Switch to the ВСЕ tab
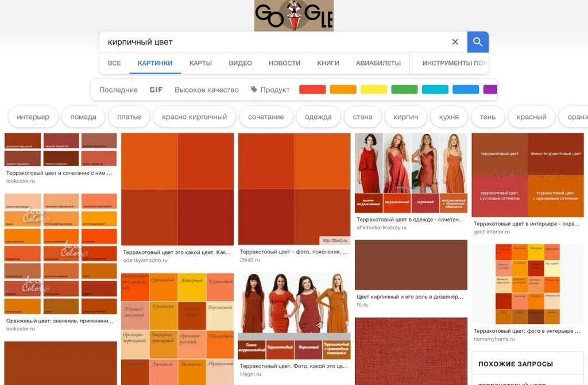Viewport: 588px width, 385px height. pos(114,63)
